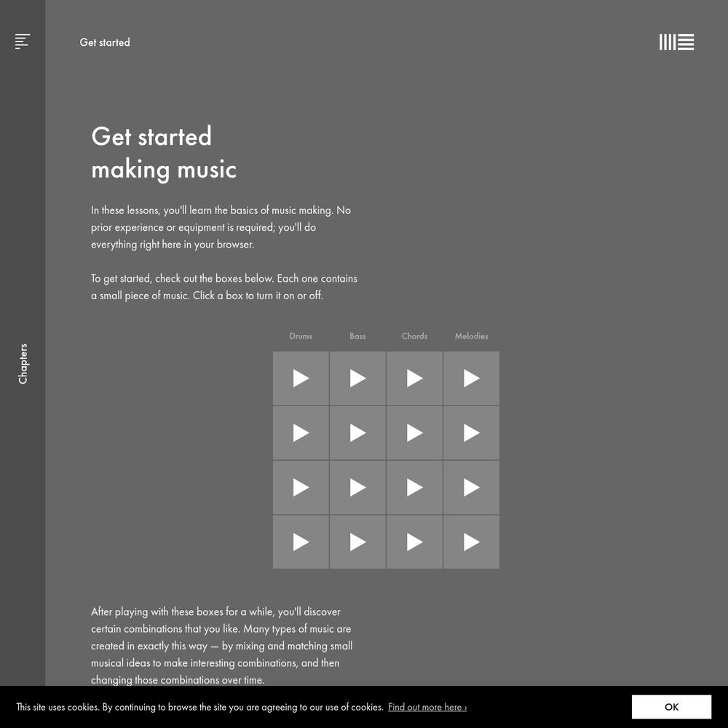Play the fourth Drums clip

(301, 542)
